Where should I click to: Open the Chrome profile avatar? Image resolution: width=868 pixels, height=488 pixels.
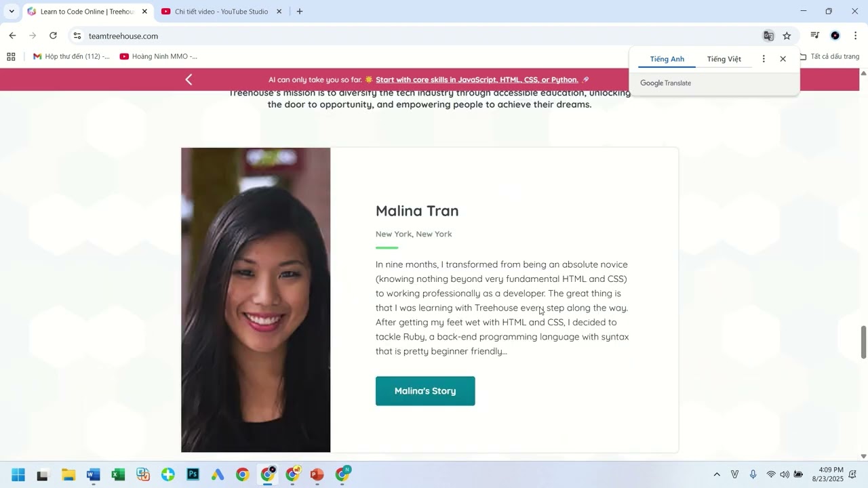[x=835, y=36]
